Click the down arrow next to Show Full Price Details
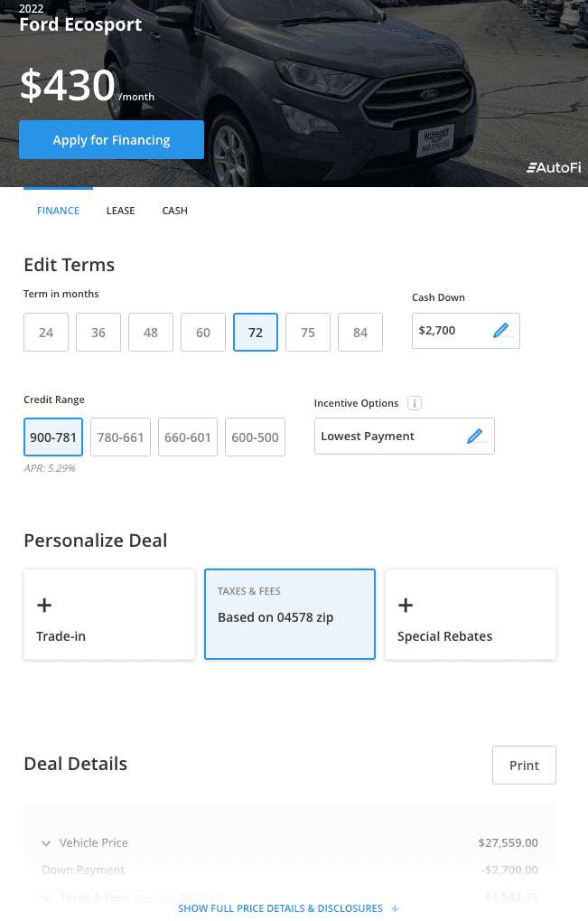Viewport: 588px width, 921px height. (395, 908)
